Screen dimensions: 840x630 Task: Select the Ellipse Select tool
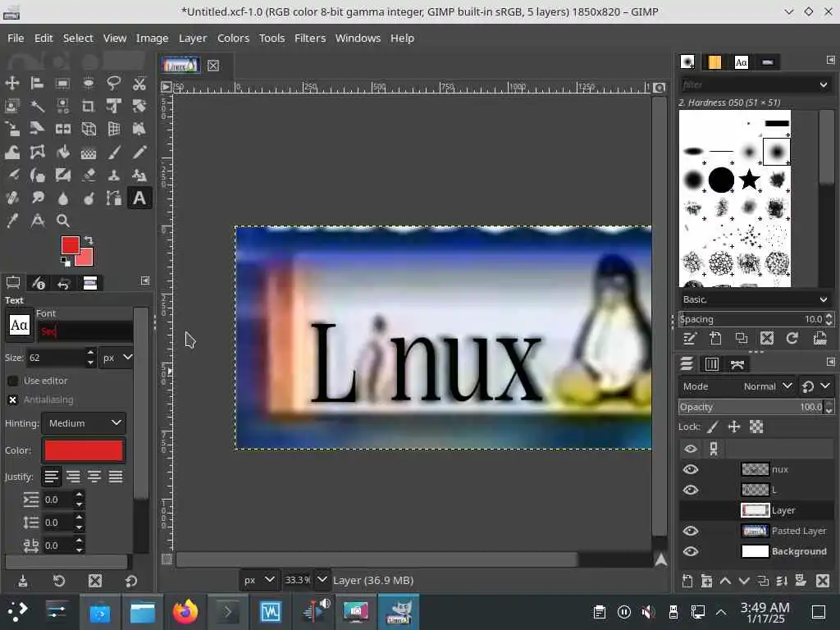point(89,83)
